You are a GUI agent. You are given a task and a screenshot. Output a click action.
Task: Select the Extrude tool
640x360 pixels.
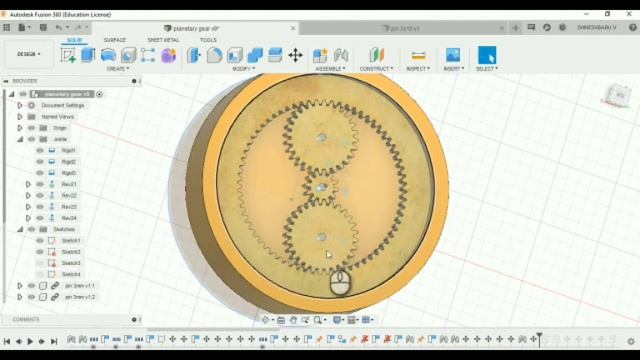click(x=88, y=55)
